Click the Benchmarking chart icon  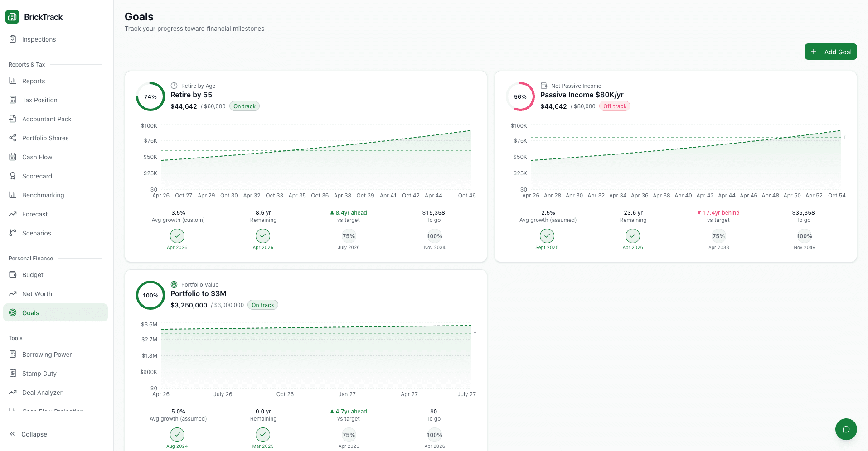tap(13, 195)
